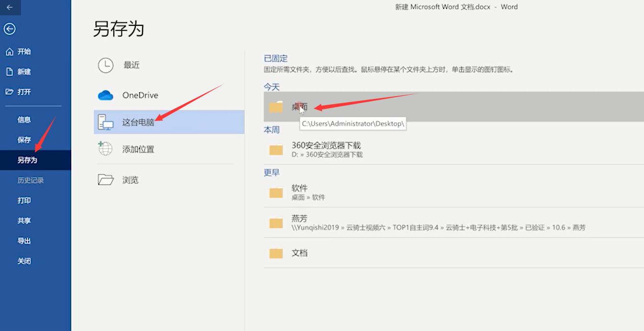The height and width of the screenshot is (331, 644).
Task: Click the 360安全浏览器下载 folder title
Action: tap(326, 145)
